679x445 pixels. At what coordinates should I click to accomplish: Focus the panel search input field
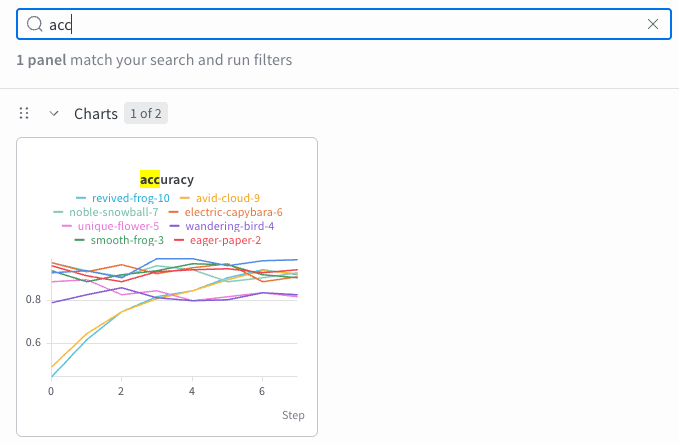pos(344,24)
